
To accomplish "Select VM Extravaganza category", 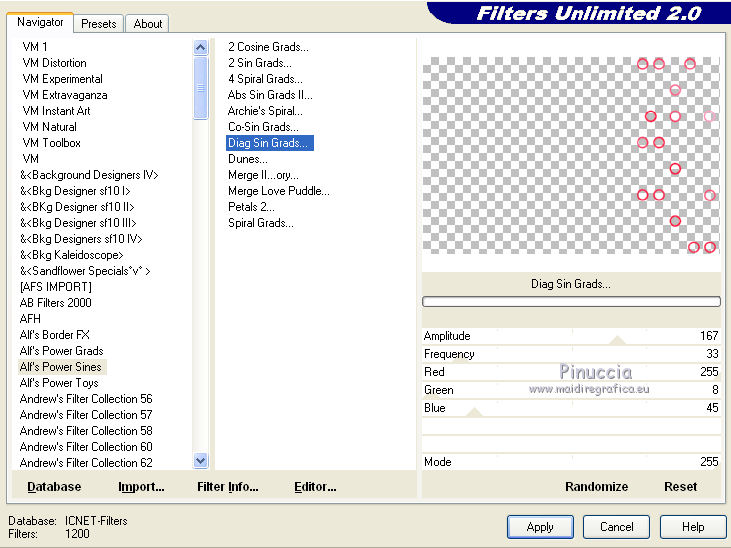I will point(65,95).
